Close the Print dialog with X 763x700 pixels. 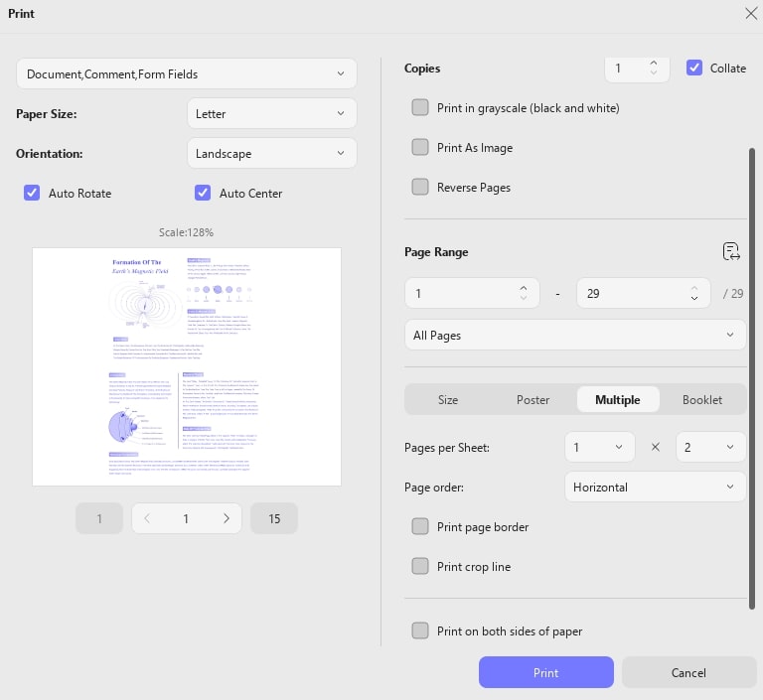coord(751,13)
